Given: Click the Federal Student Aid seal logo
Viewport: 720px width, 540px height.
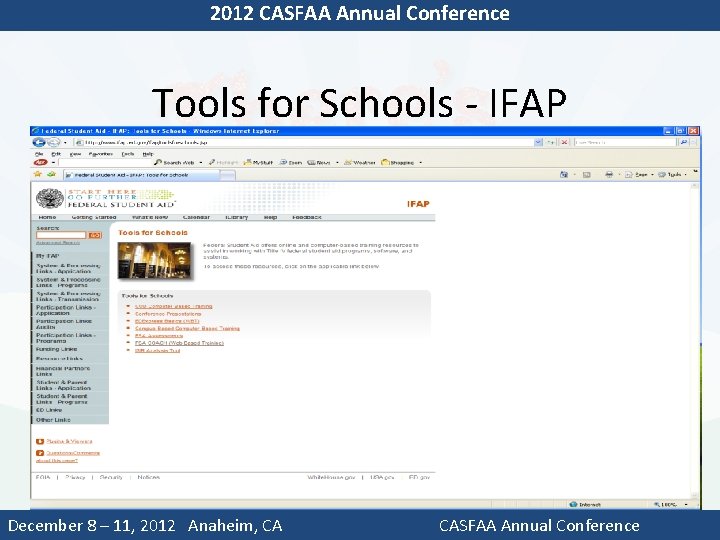Looking at the screenshot, I should (x=50, y=198).
